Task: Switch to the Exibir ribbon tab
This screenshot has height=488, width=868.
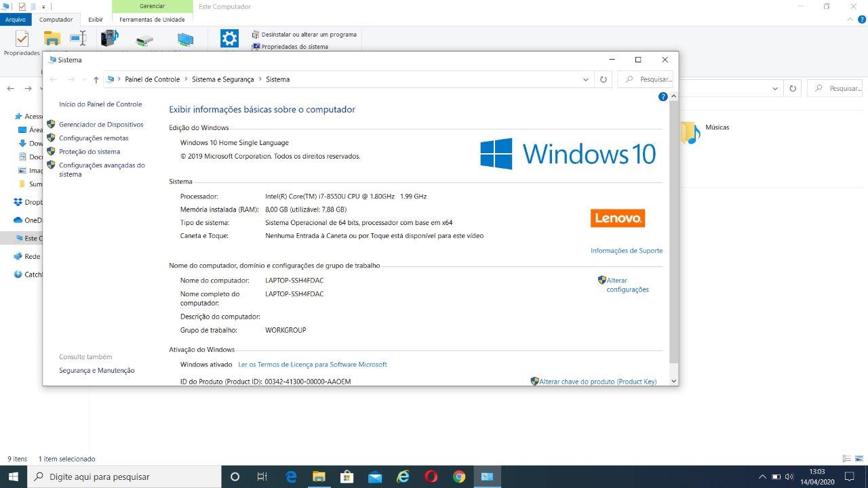Action: pyautogui.click(x=96, y=20)
